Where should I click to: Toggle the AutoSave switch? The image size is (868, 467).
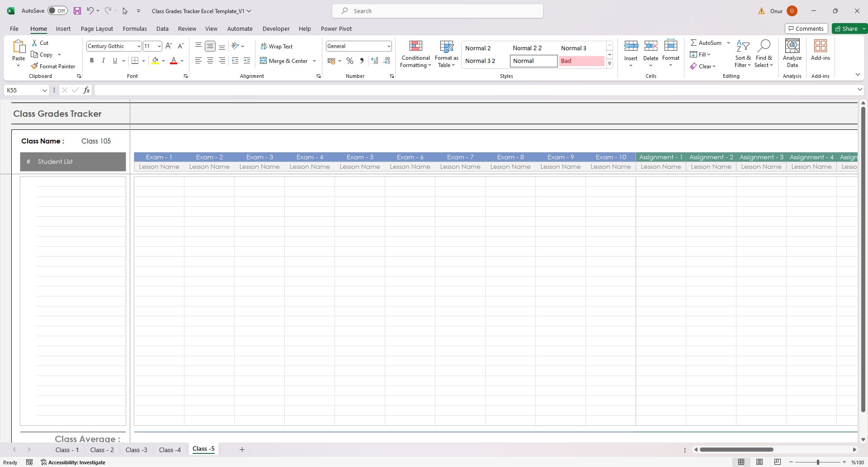(x=57, y=10)
